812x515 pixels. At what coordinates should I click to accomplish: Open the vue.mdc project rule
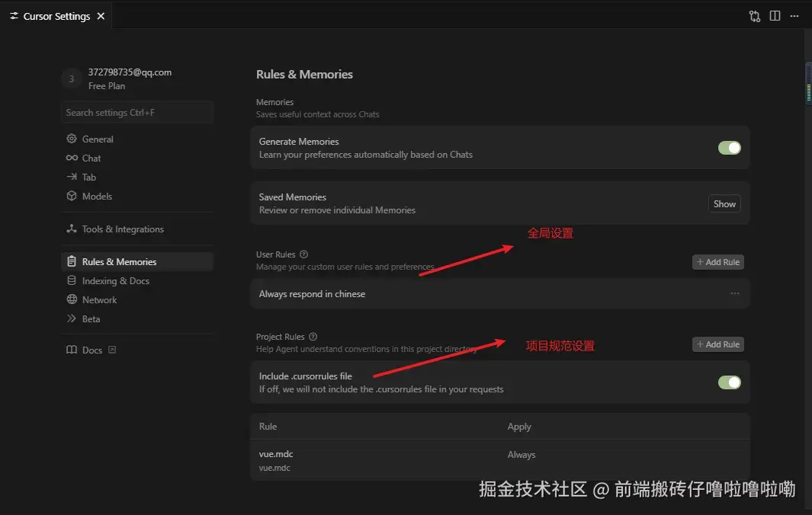pos(499,460)
